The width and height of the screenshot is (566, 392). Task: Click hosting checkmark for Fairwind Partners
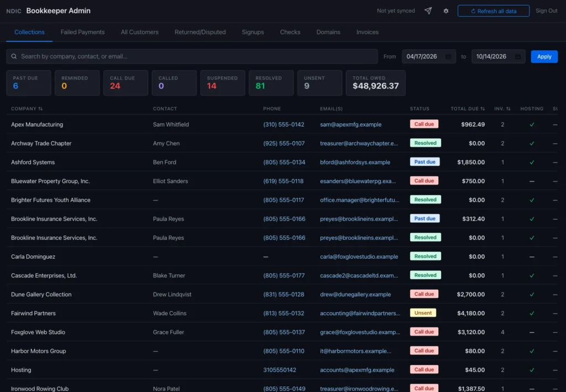coord(532,313)
